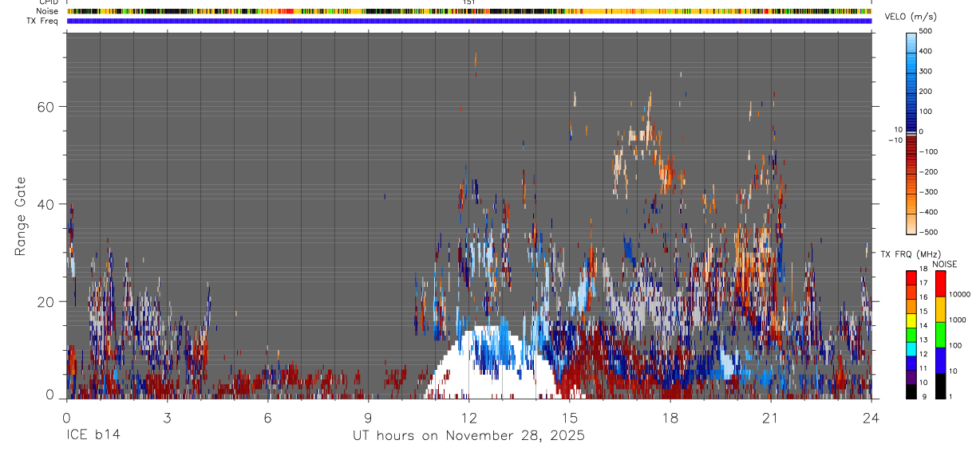Click the 300 tick on VELO colorbar
Screen dimensions: 980x452
click(x=926, y=72)
